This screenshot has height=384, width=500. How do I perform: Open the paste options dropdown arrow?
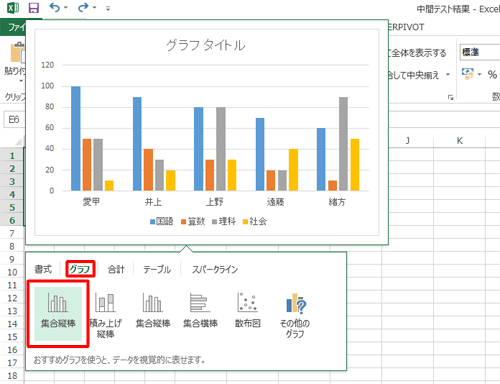pyautogui.click(x=21, y=81)
